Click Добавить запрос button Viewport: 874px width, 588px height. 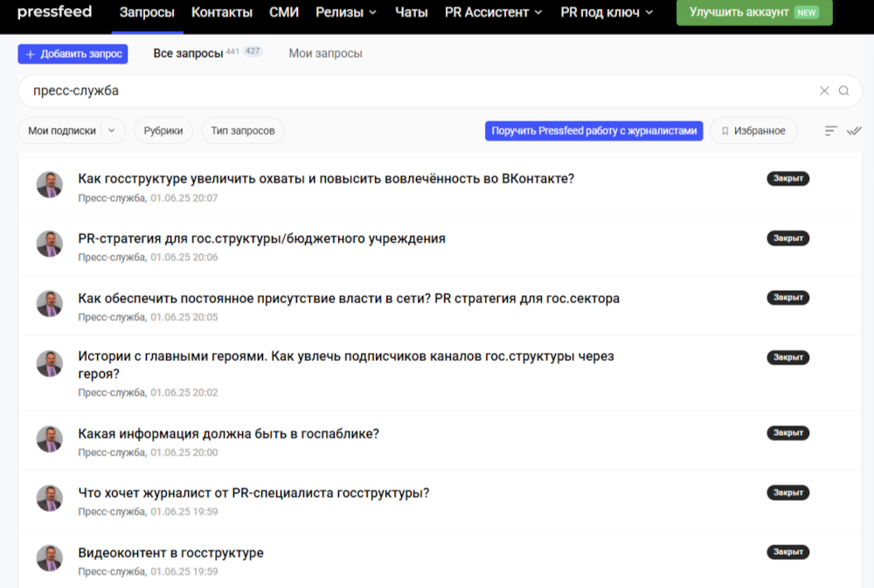73,54
